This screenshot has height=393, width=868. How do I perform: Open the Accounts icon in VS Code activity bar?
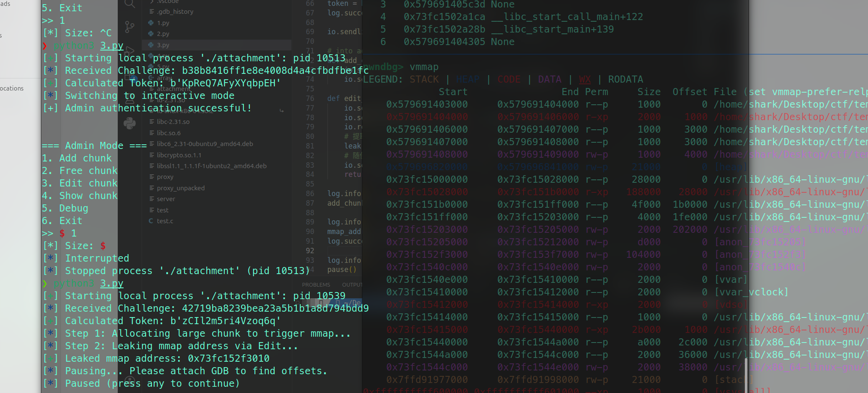[x=130, y=382]
